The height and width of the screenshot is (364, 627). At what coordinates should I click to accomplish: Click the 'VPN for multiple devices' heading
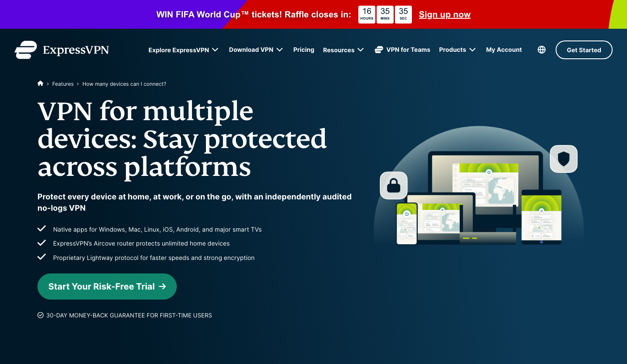(x=182, y=139)
